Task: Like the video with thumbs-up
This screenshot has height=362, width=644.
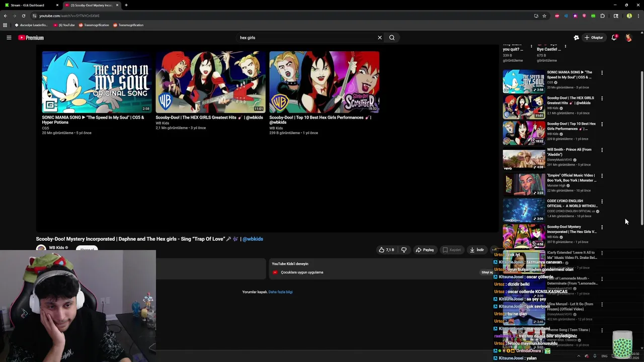Action: point(386,250)
